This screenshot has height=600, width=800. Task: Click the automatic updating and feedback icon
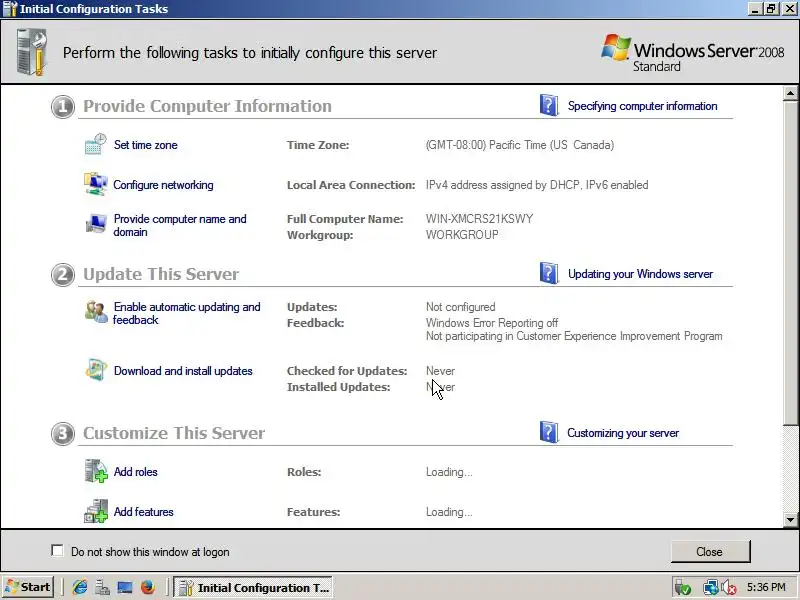pyautogui.click(x=96, y=311)
